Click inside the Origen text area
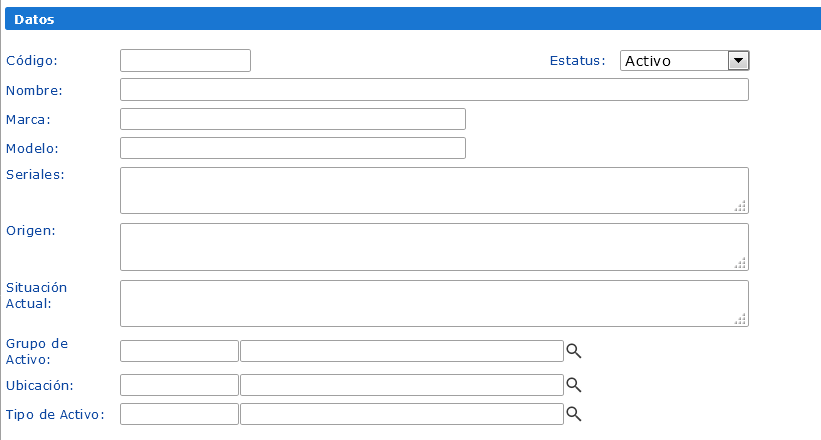 click(434, 246)
